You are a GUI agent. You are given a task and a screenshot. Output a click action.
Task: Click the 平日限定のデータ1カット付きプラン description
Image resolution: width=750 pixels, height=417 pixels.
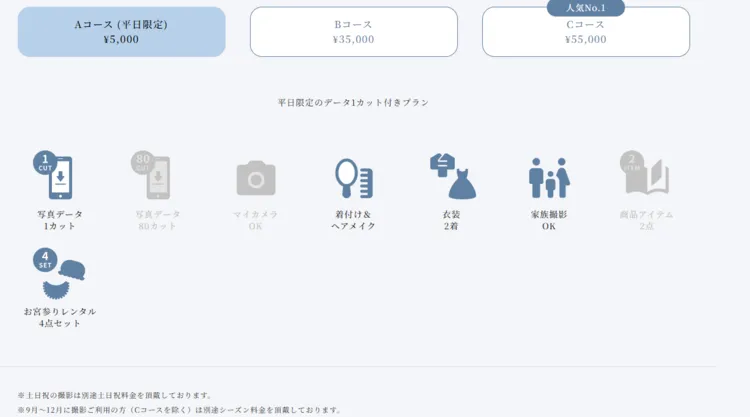[353, 102]
